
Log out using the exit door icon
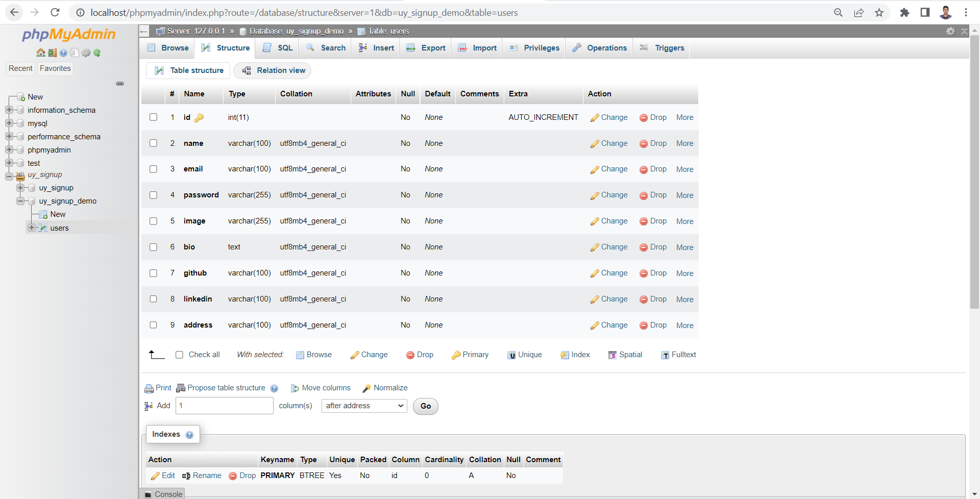click(52, 53)
